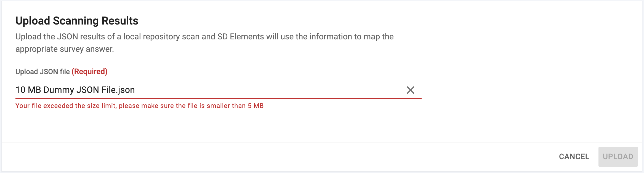This screenshot has height=173, width=644.
Task: Click CANCEL to abort the scan upload
Action: click(574, 156)
